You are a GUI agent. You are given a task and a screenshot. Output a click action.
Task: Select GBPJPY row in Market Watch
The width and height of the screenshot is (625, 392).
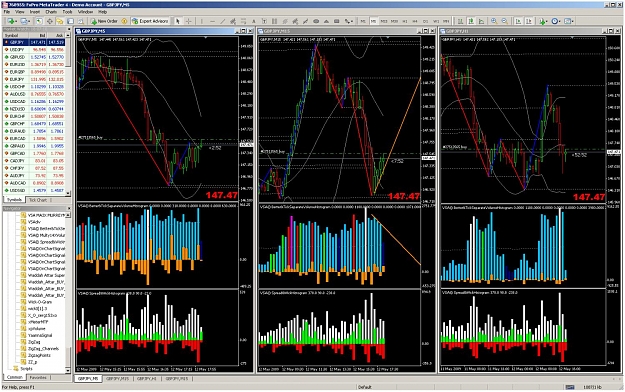click(x=34, y=42)
